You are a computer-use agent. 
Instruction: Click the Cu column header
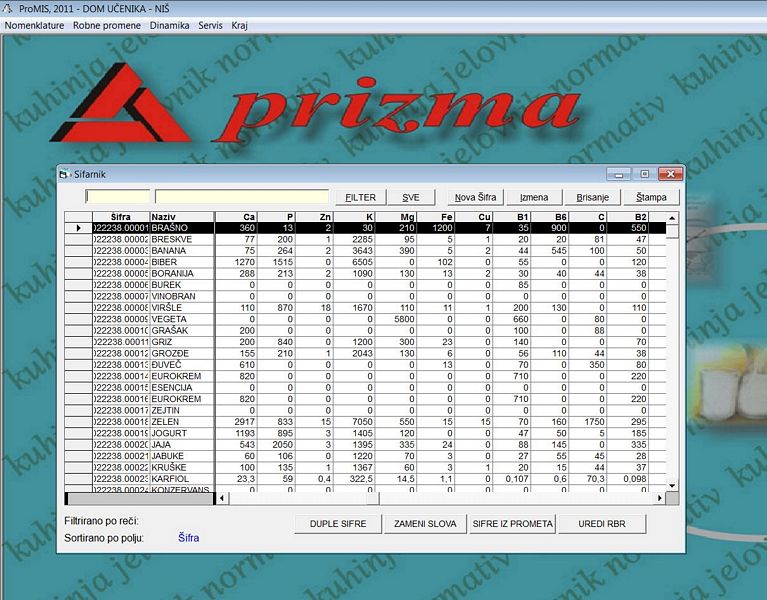(474, 217)
